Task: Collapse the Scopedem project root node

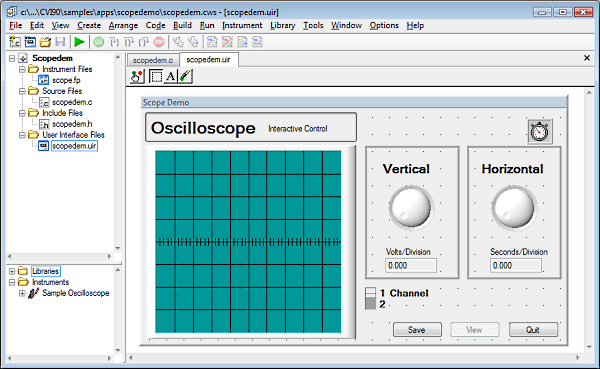Action: [12, 58]
